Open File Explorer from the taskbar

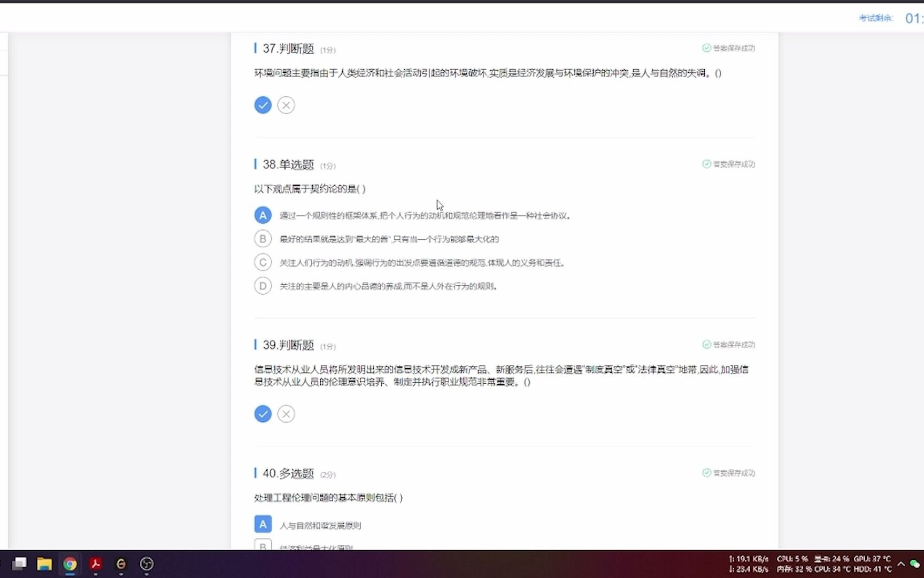tap(44, 564)
